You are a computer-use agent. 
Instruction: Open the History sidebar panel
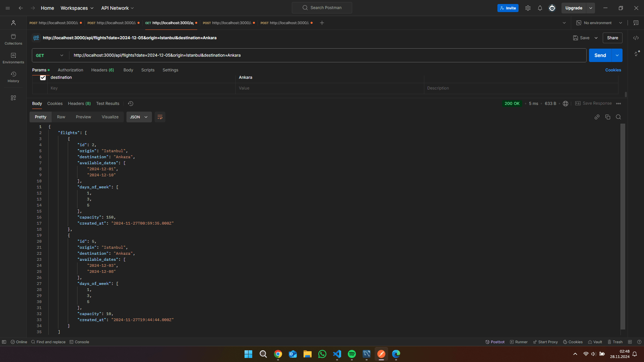pos(13,77)
